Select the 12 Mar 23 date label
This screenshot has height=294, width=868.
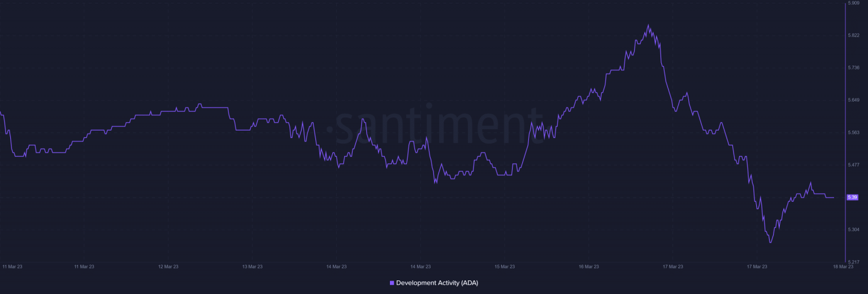pos(168,266)
